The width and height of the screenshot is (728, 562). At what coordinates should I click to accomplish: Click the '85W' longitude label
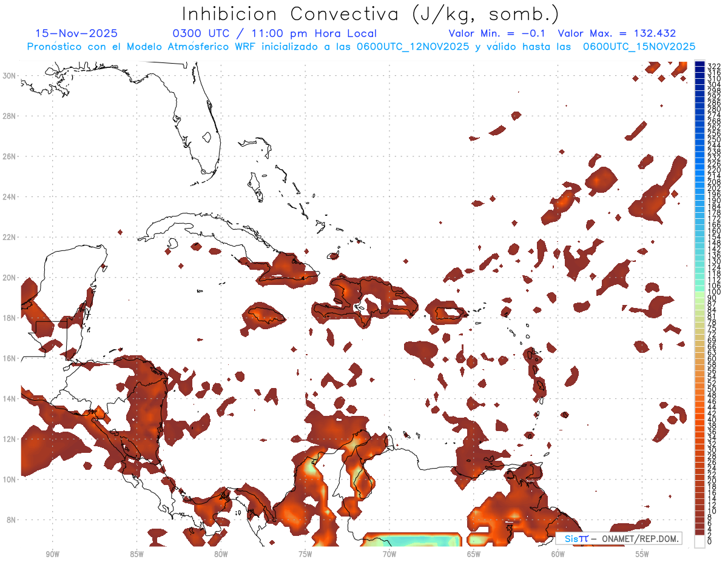tap(137, 554)
